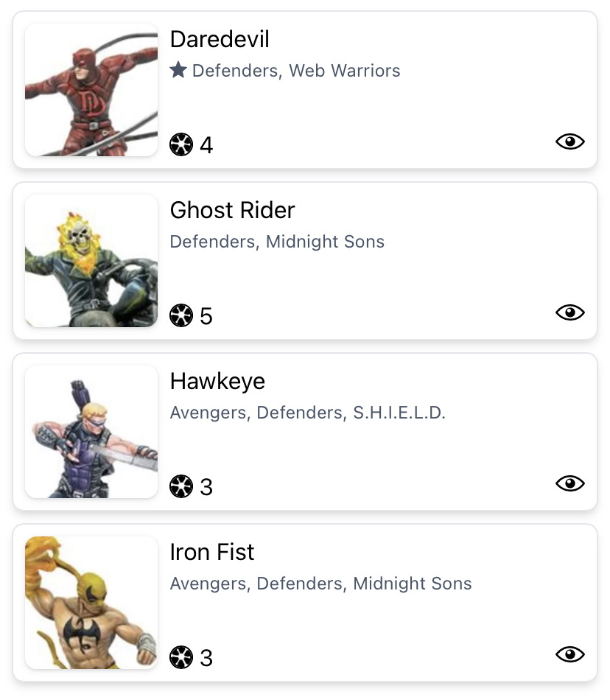This screenshot has height=700, width=610.
Task: Toggle the eye icon on Iron Fist's card
Action: coord(569,654)
